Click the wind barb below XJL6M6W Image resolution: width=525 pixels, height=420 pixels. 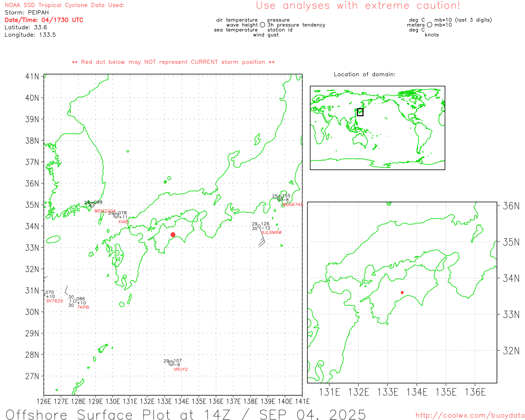click(x=262, y=238)
